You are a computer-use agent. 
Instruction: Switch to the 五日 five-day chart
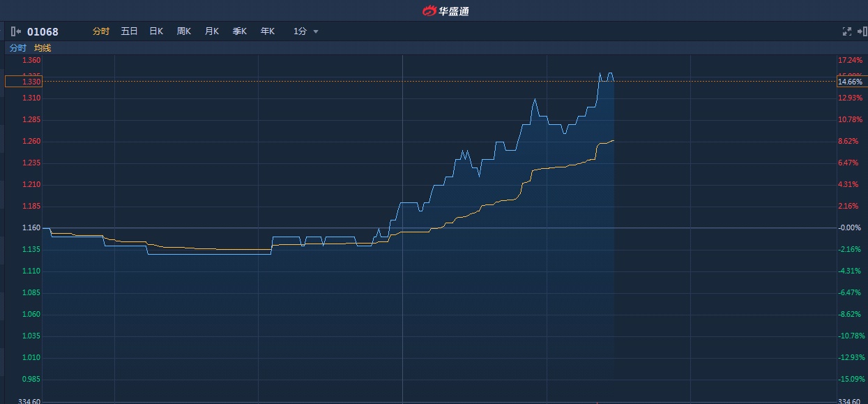[129, 31]
